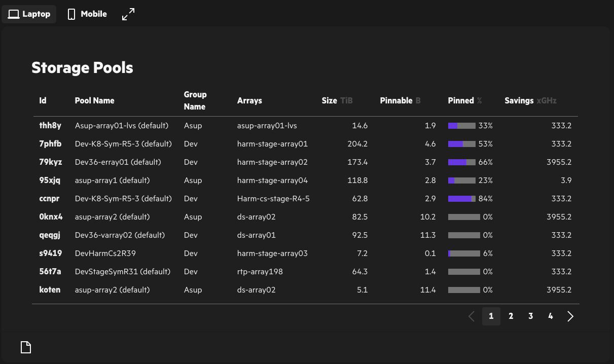Select row id 7phfb

(50, 143)
